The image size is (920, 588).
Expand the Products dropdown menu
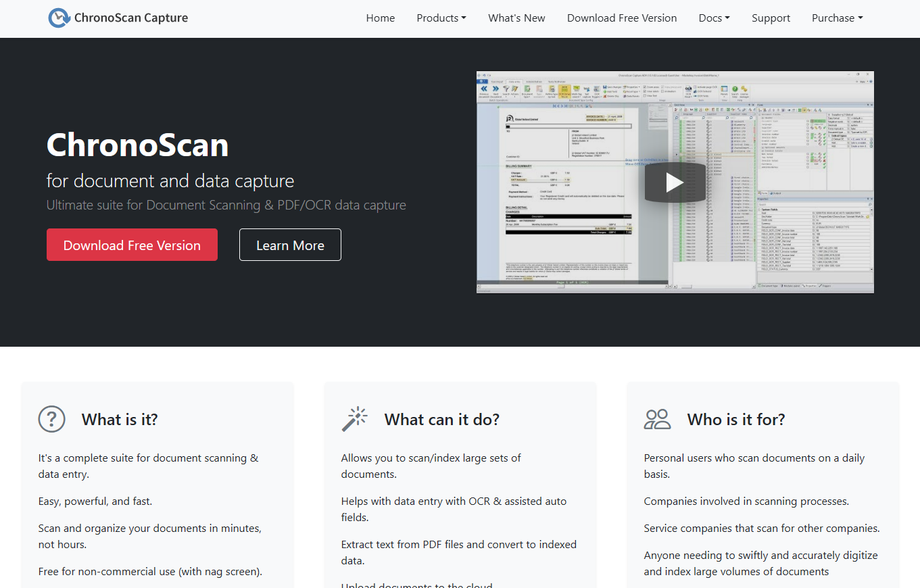(x=441, y=18)
